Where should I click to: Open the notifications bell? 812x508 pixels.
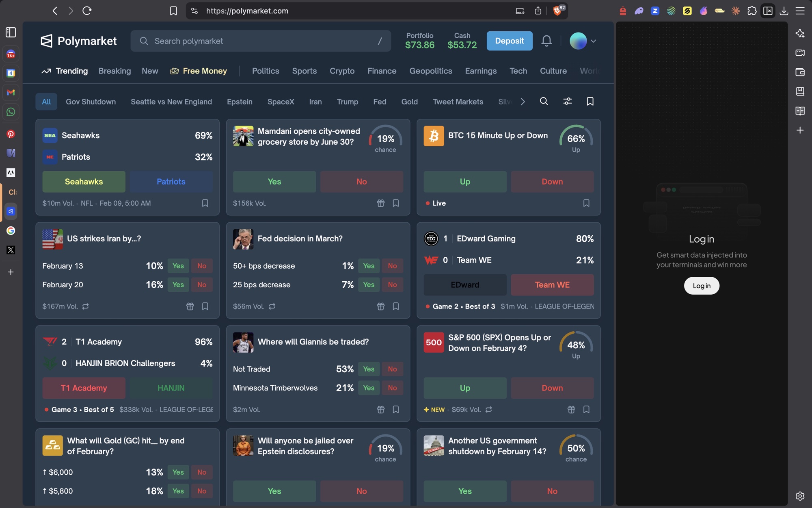[546, 41]
